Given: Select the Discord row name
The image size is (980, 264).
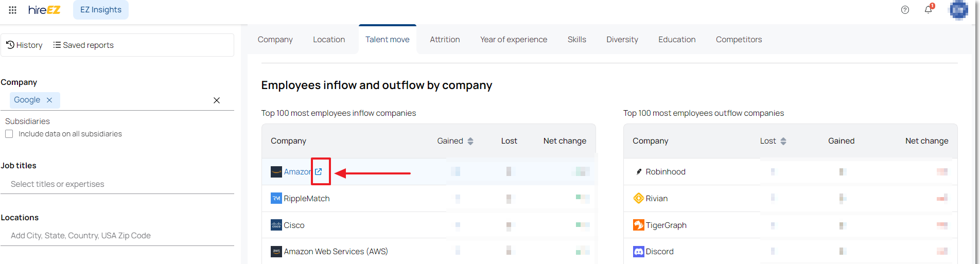Looking at the screenshot, I should pos(660,252).
